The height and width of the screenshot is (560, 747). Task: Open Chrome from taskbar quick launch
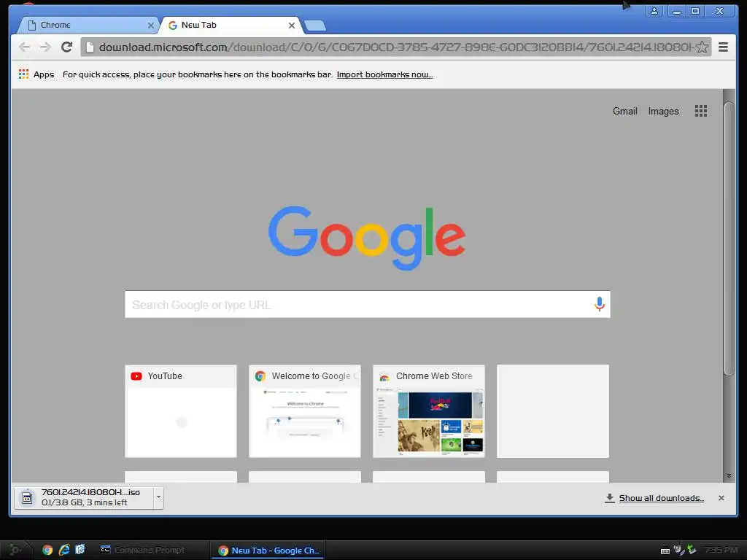(x=47, y=550)
